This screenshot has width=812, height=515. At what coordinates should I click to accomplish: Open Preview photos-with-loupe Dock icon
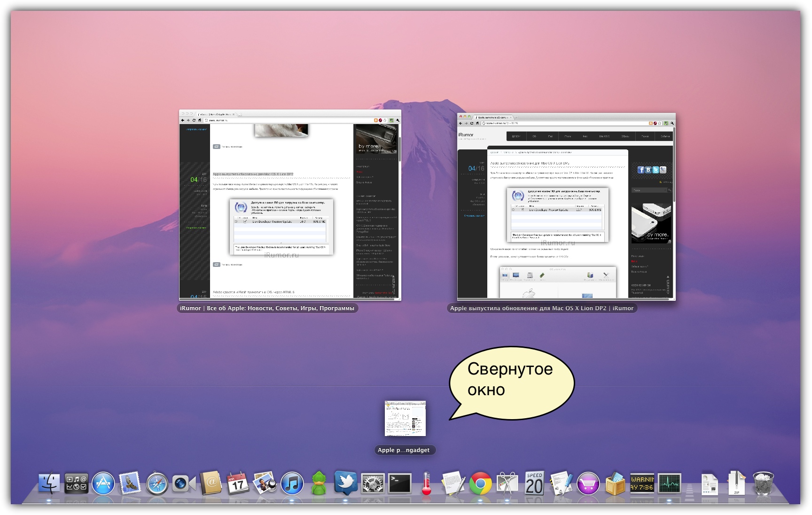265,483
